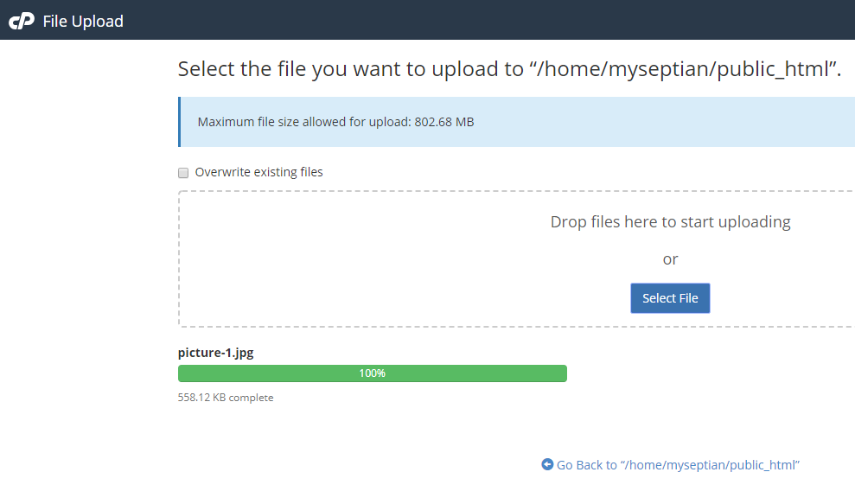Screen dimensions: 855x504
Task: Click the Drop files here text
Action: pos(670,222)
